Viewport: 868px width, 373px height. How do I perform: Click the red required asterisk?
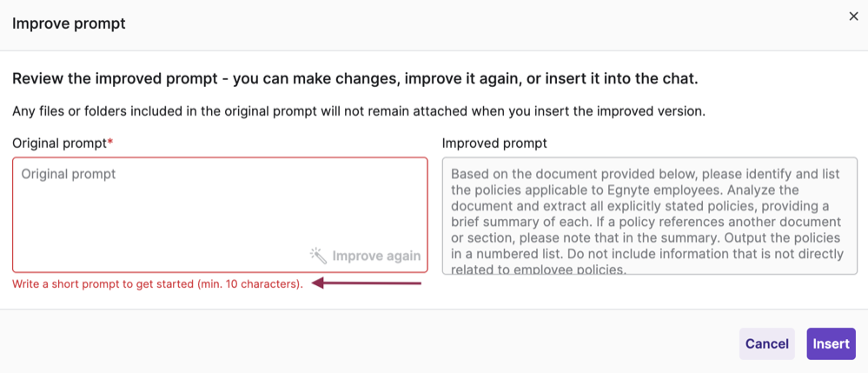tap(109, 143)
